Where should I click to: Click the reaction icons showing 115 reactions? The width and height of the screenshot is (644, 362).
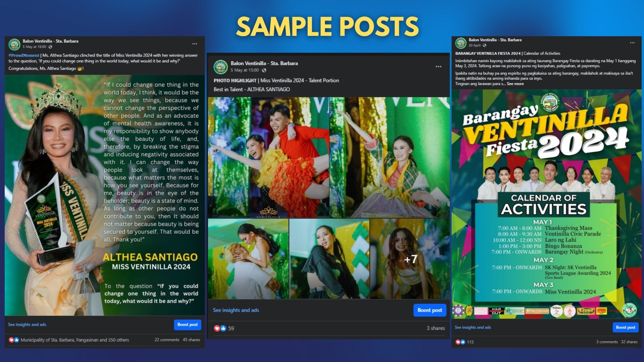(461, 342)
